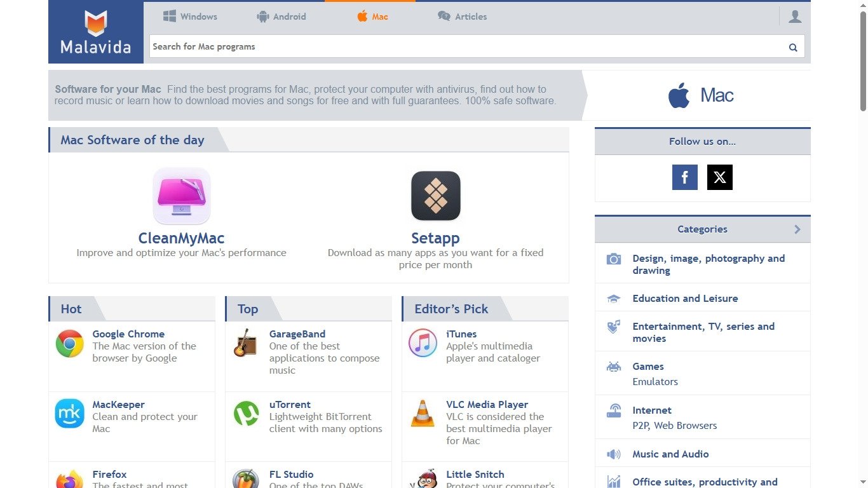Image resolution: width=868 pixels, height=488 pixels.
Task: Open the Articles tab
Action: point(463,17)
